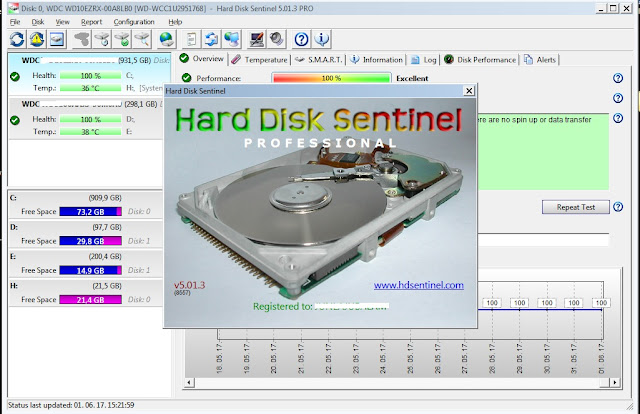Click graph scrollbar right arrow
The height and width of the screenshot is (414, 640).
(615, 383)
